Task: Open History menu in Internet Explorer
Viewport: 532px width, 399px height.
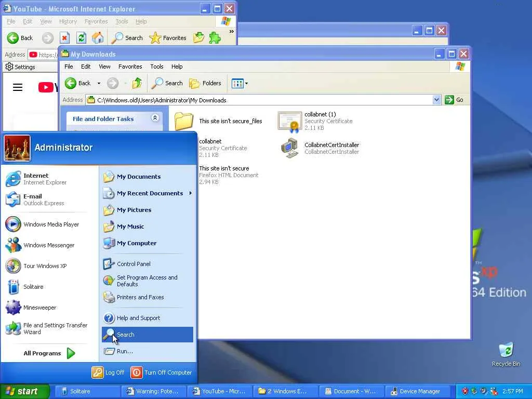Action: (x=68, y=21)
